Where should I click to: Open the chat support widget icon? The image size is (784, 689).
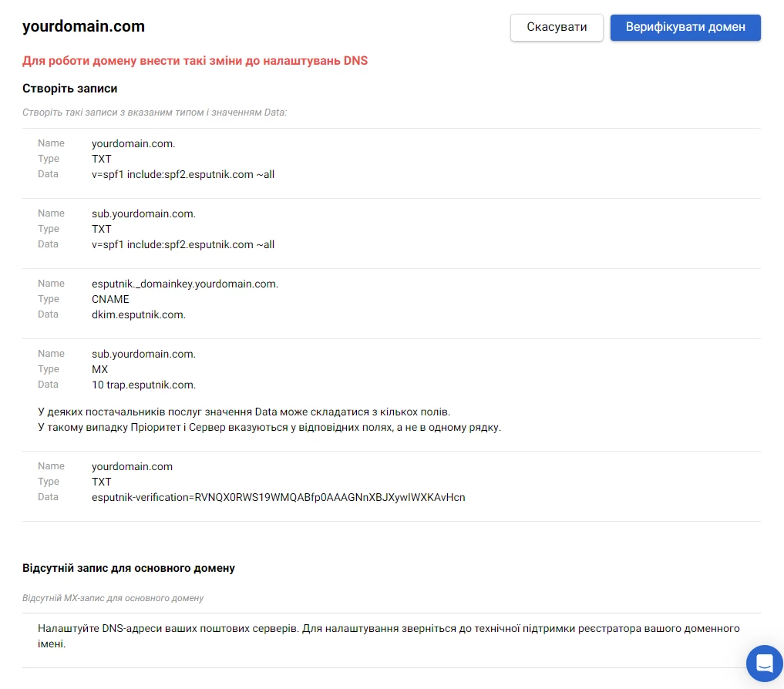tap(764, 664)
